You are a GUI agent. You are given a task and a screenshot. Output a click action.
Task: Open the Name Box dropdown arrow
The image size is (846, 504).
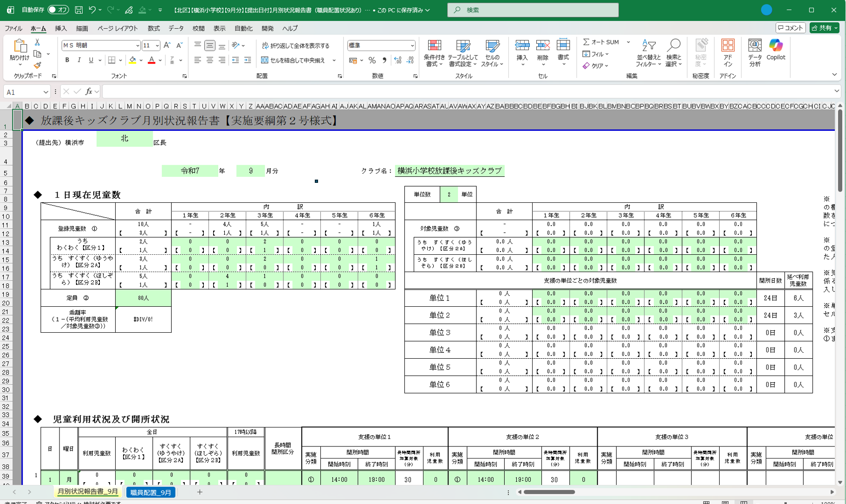coord(46,92)
